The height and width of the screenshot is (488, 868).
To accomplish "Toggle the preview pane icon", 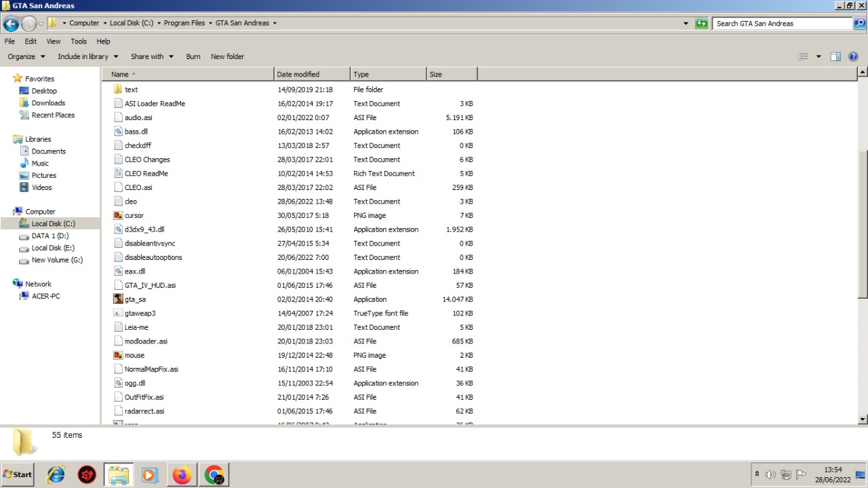I will click(835, 56).
